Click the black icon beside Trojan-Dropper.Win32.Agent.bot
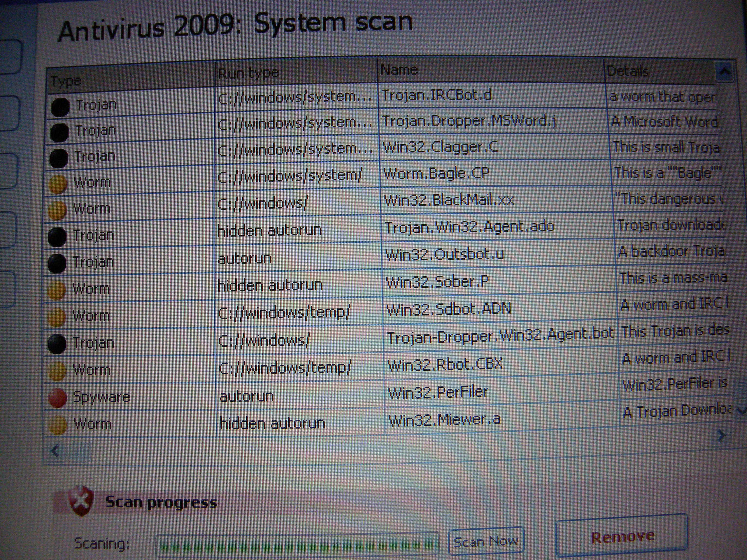The height and width of the screenshot is (560, 747). [x=57, y=344]
